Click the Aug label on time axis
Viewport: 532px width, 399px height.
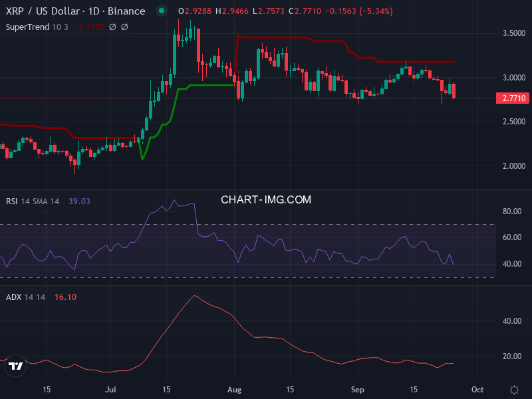(233, 389)
